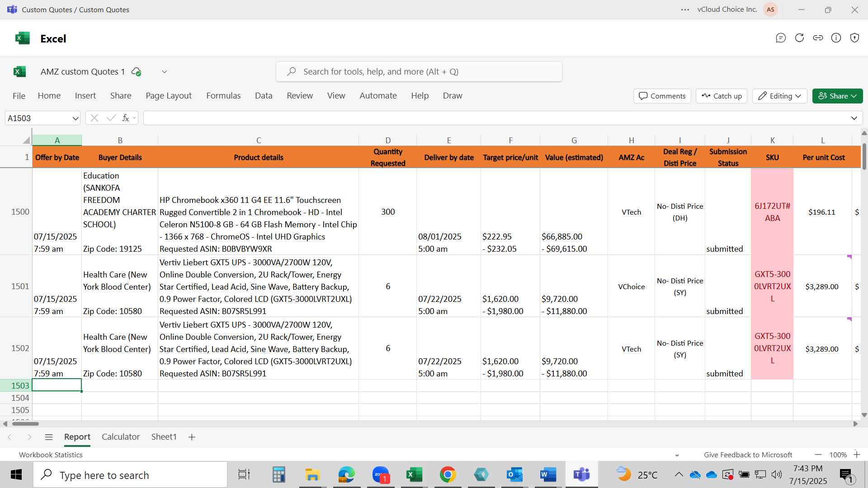
Task: Open the File menu
Action: (19, 96)
